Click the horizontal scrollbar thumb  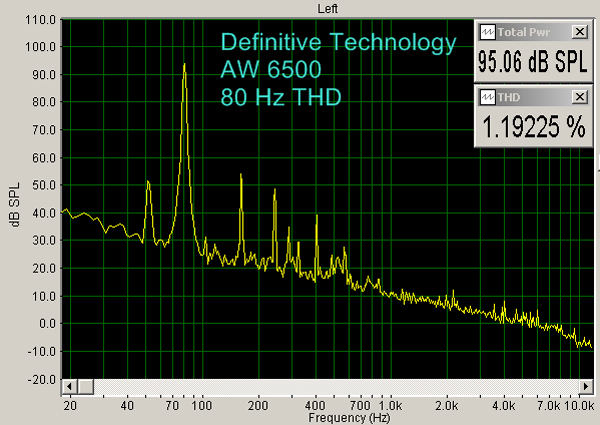tap(86, 386)
